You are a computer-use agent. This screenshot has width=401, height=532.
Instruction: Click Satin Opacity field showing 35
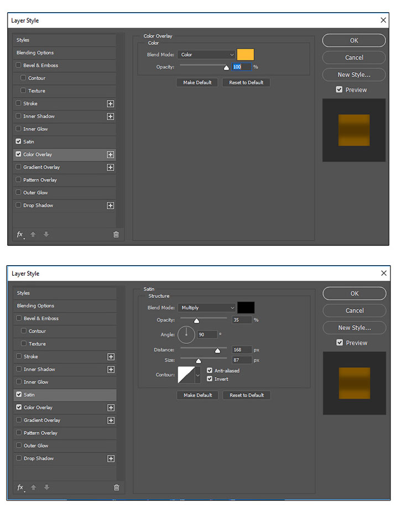click(x=242, y=320)
